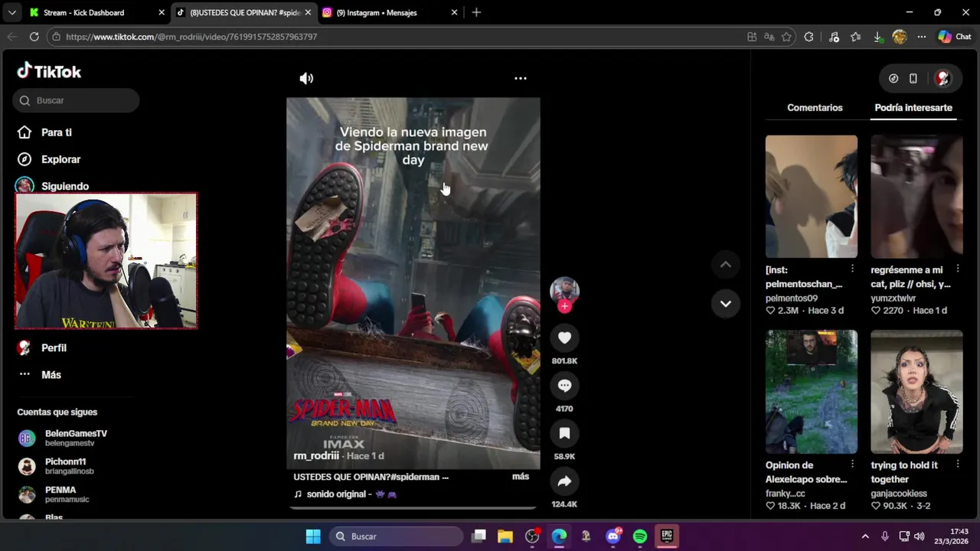Open options for Alexelcapo opinion card
This screenshot has height=551, width=980.
tap(852, 465)
